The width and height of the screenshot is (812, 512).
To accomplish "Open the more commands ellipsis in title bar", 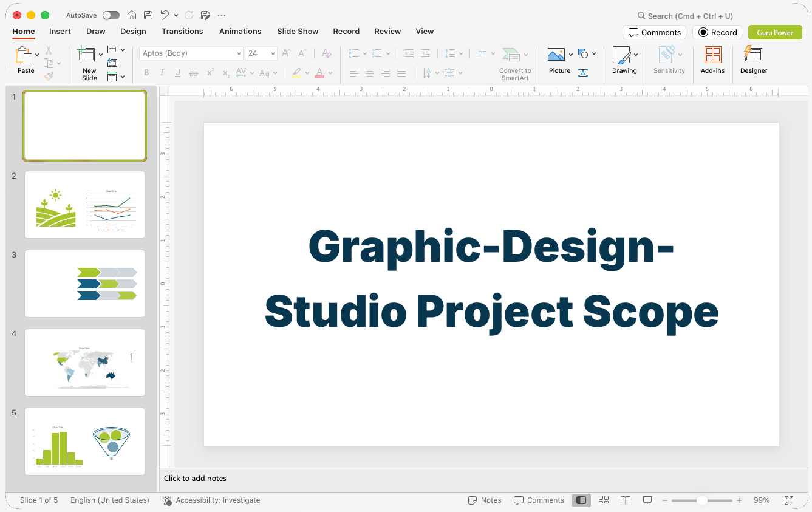I will (x=222, y=15).
